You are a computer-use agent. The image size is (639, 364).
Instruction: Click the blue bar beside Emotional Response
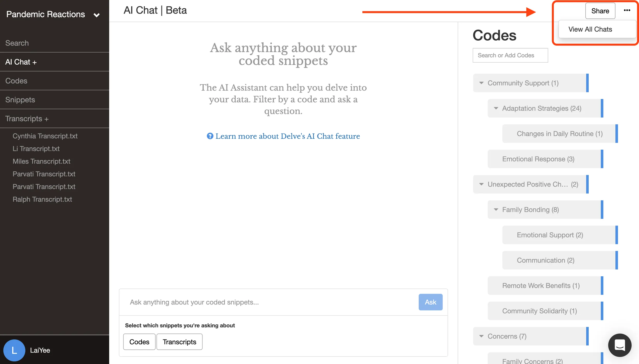[602, 159]
